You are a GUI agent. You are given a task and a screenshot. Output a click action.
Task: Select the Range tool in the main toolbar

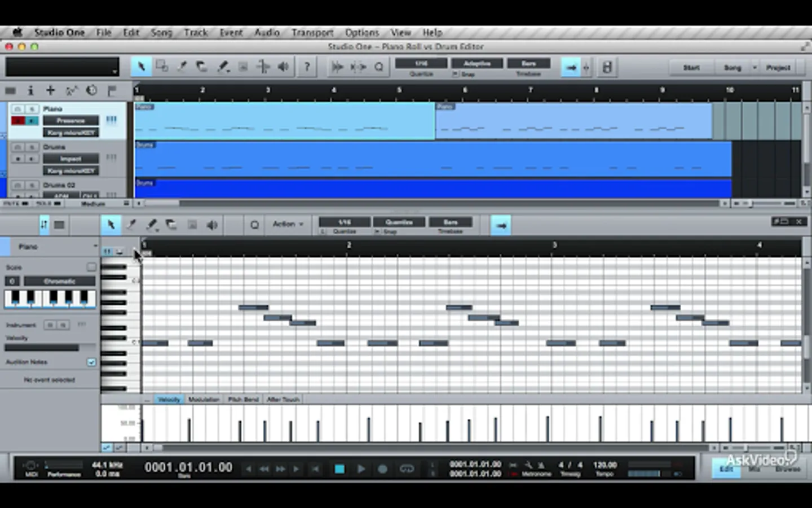(162, 67)
